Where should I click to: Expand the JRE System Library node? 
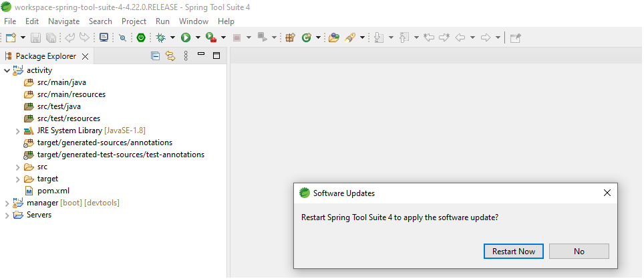(17, 131)
